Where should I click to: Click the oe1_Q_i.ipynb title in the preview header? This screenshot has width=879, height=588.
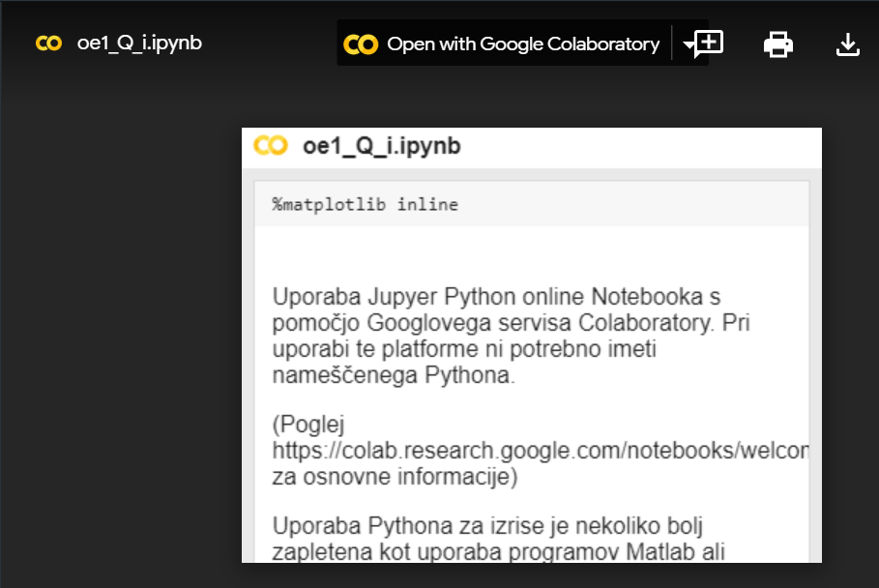click(x=382, y=146)
